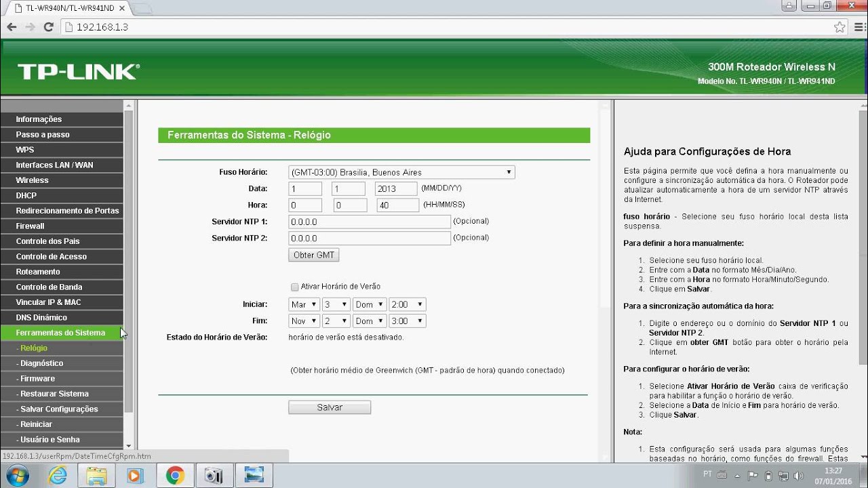This screenshot has width=868, height=488.
Task: Open Redirecionamento de Portas menu
Action: (x=62, y=211)
